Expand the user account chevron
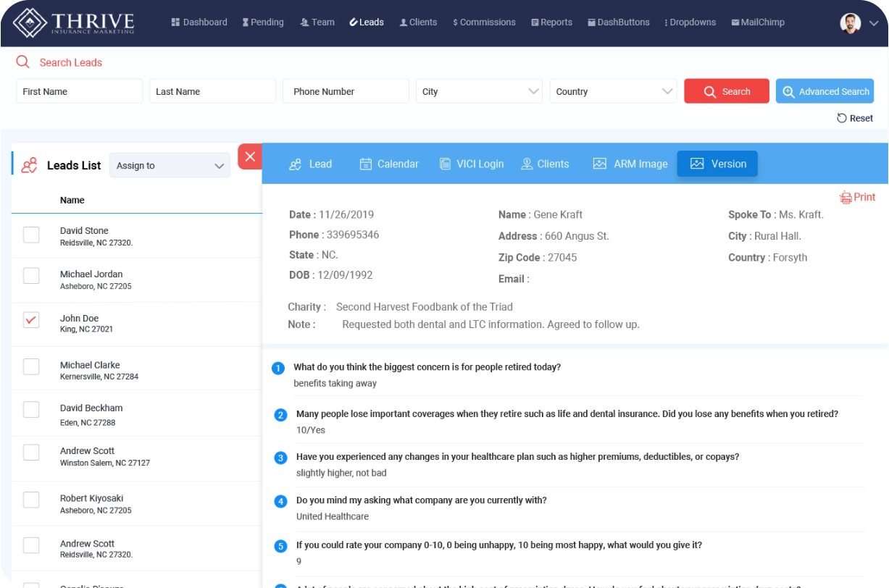This screenshot has width=889, height=588. coord(874,23)
